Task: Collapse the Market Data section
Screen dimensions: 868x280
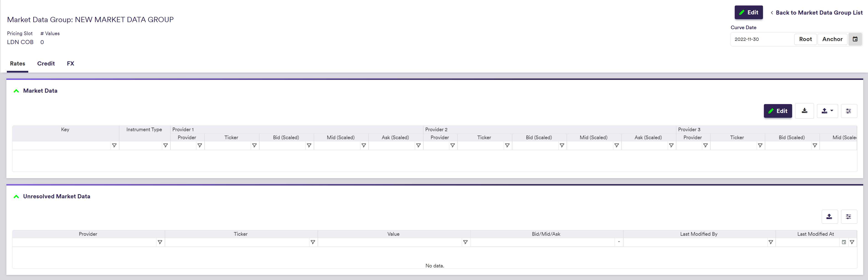Action: tap(16, 91)
